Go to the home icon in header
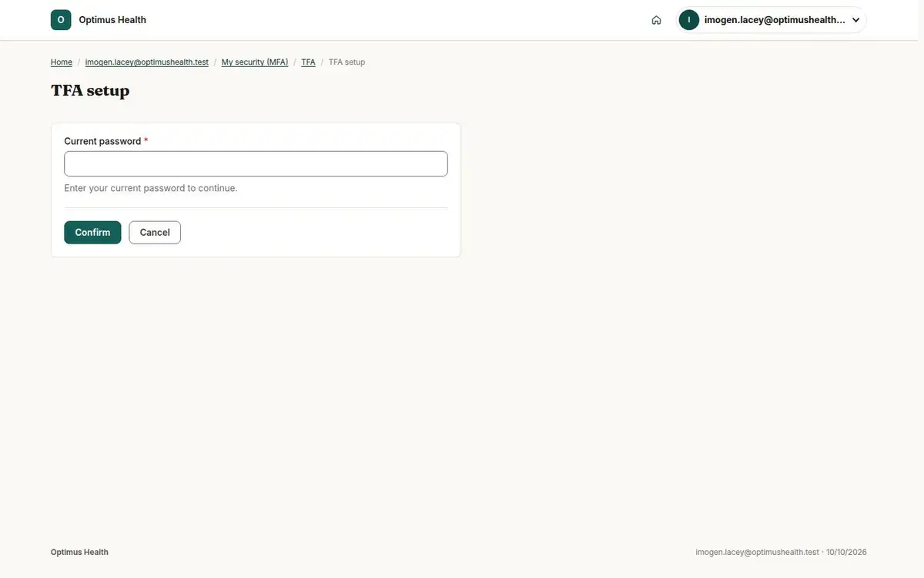Viewport: 924px width, 578px height. click(x=656, y=20)
